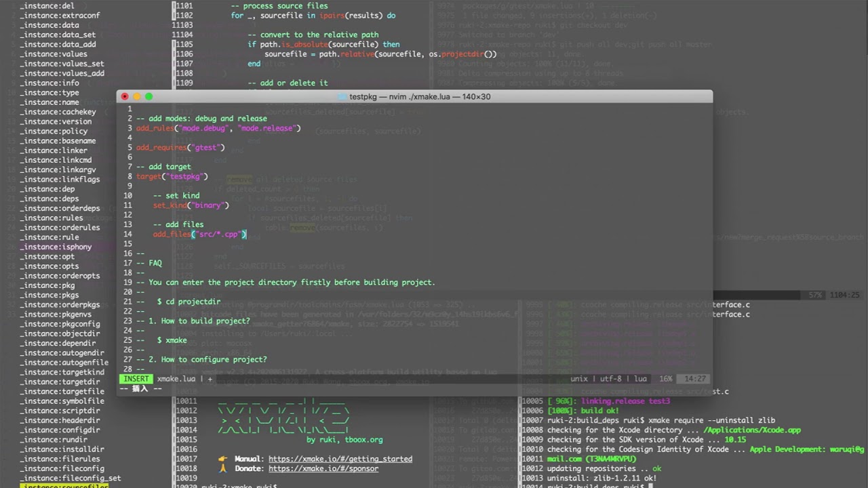Select _instance:cachekey in the tag list
868x488 pixels.
pyautogui.click(x=58, y=113)
